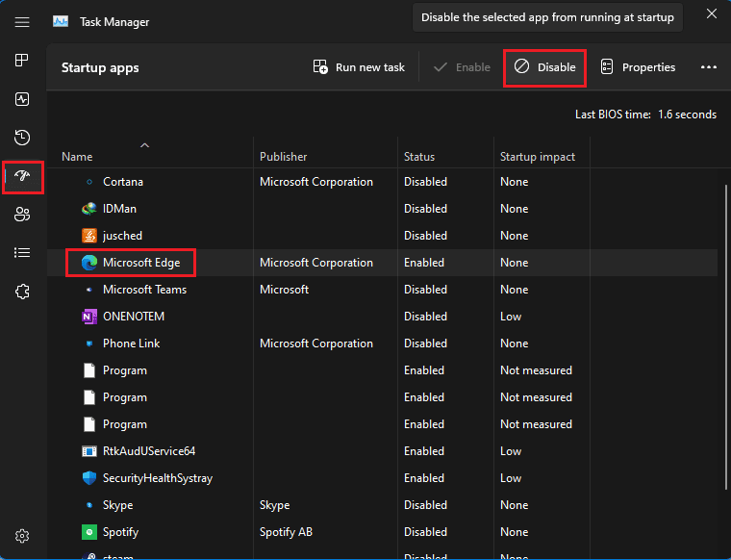Open Task Manager settings gear
Viewport: 731px width, 560px height.
click(22, 536)
